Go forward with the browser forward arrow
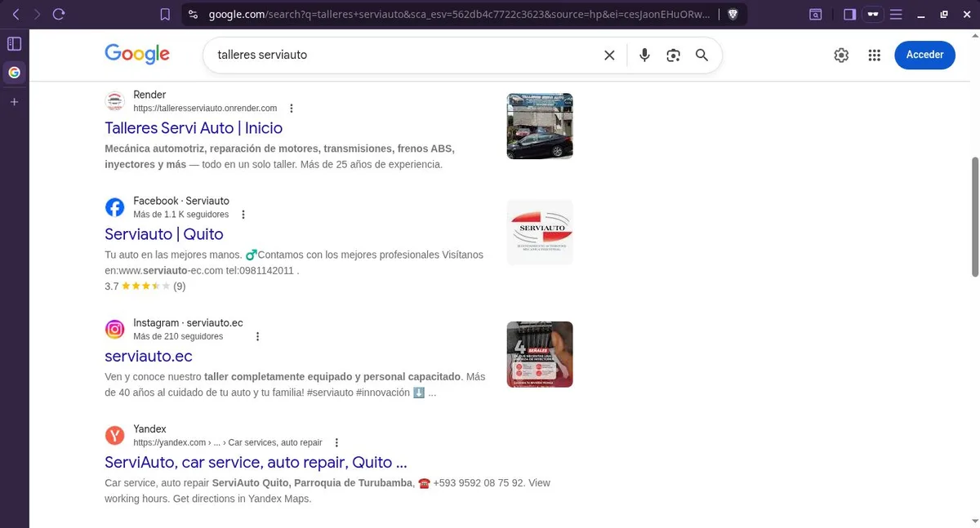Image resolution: width=980 pixels, height=528 pixels. (37, 14)
